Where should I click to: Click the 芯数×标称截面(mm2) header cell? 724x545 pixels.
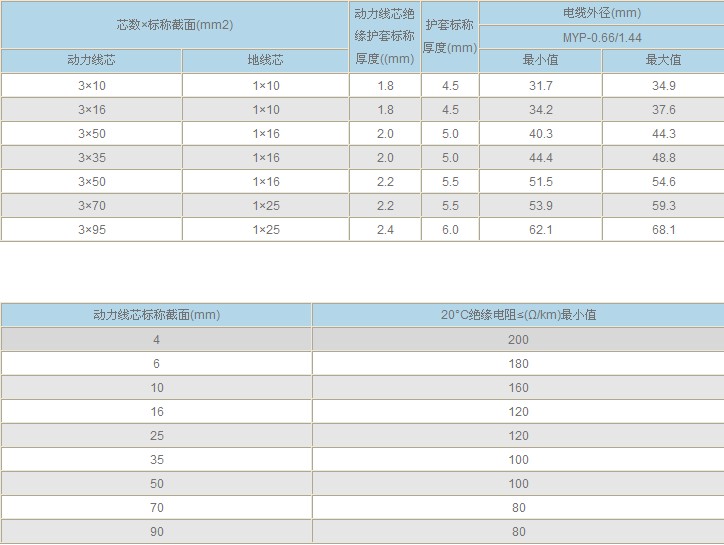[175, 25]
